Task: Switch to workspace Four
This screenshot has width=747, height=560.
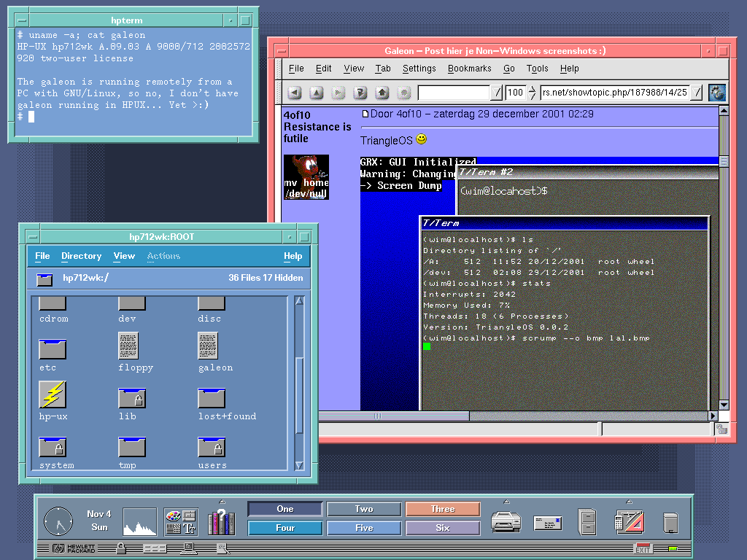Action: click(x=285, y=528)
